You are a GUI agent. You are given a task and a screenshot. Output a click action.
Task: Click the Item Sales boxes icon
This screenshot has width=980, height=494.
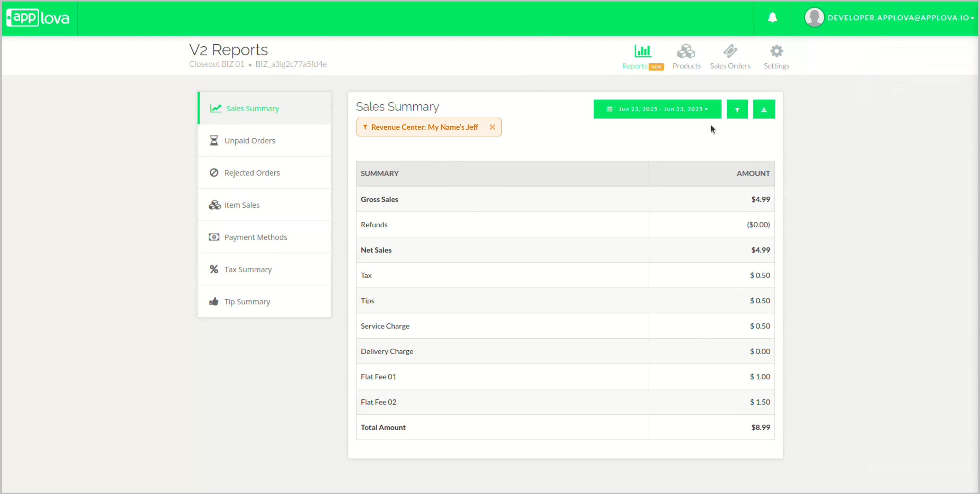tap(214, 205)
